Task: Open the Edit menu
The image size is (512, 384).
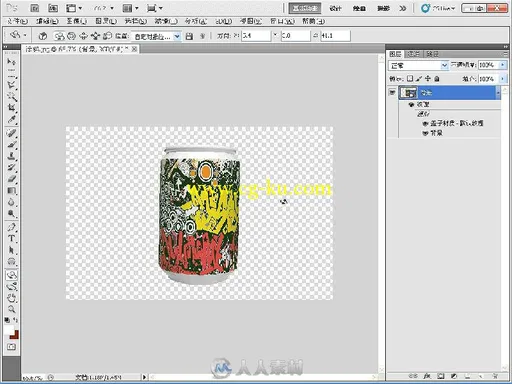Action: click(x=47, y=21)
